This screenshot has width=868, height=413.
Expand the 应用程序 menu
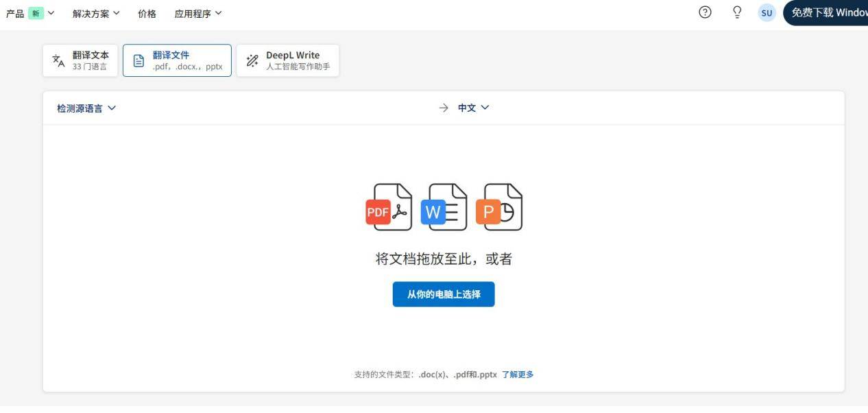coord(198,13)
